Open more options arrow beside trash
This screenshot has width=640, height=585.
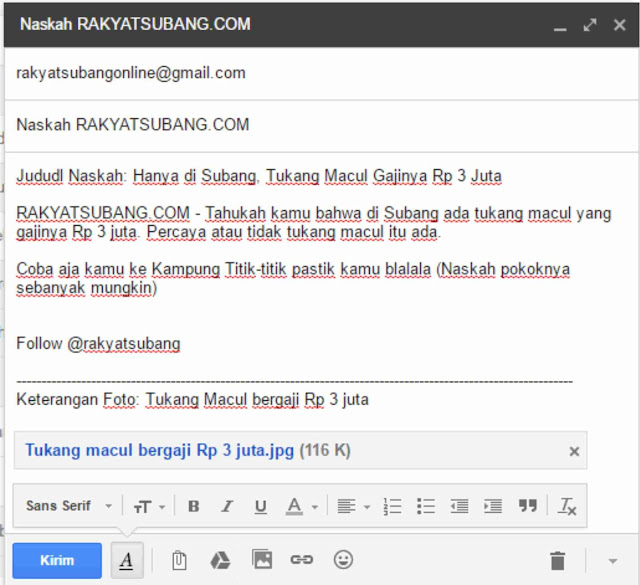click(613, 561)
